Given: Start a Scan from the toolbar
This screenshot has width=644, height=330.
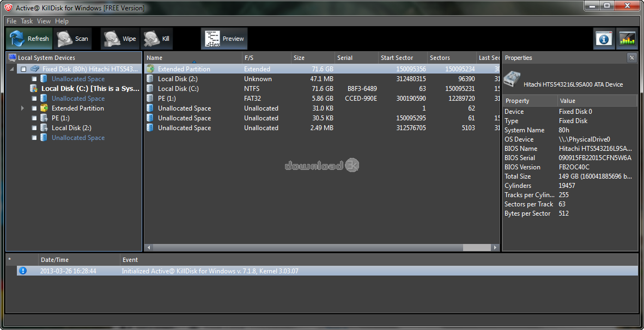Looking at the screenshot, I should coord(65,39).
